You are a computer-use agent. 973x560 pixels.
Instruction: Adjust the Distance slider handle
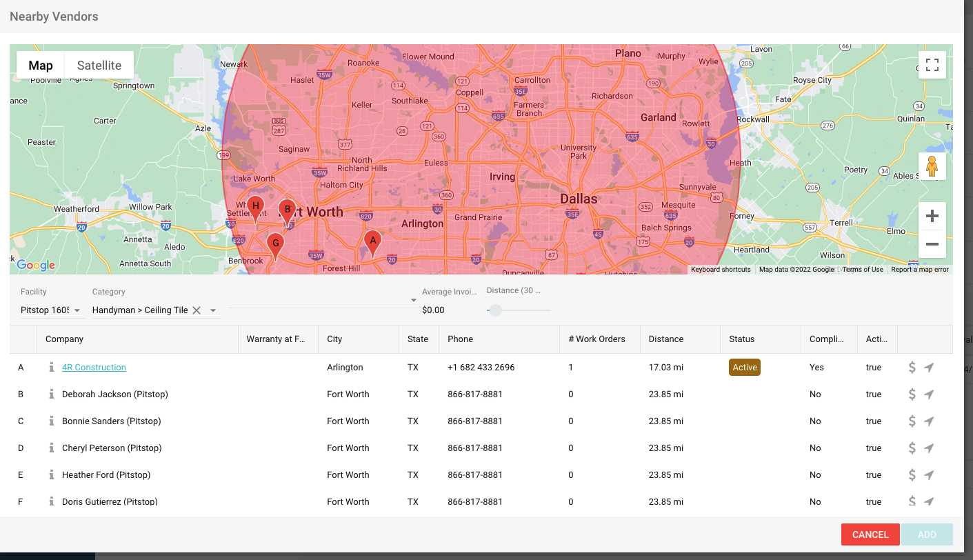pos(495,310)
